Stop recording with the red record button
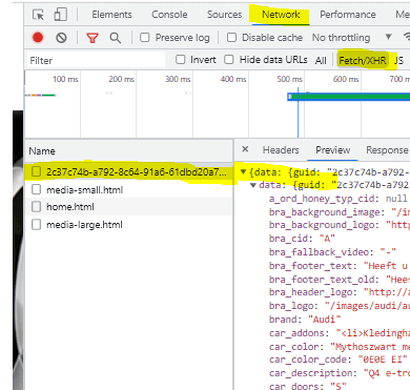The height and width of the screenshot is (390, 410). (38, 37)
